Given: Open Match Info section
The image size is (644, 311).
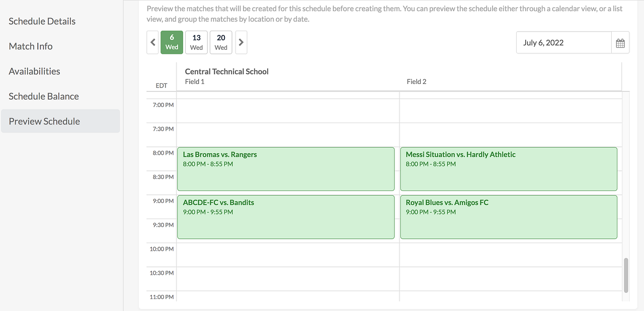Looking at the screenshot, I should click(31, 46).
